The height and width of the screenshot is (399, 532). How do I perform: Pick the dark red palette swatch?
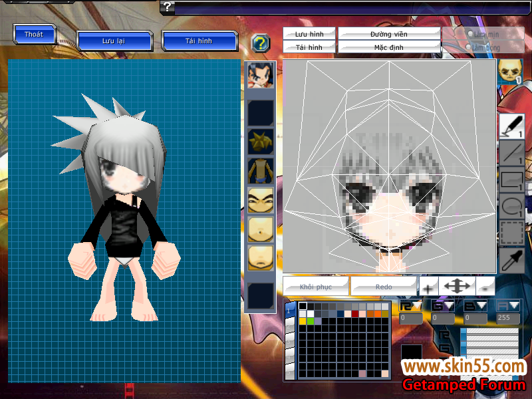pos(355,313)
